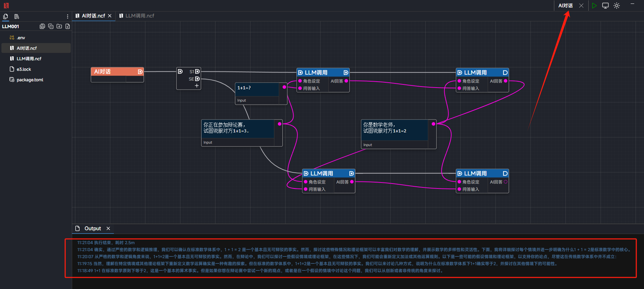Create a new file in LLM001

(68, 26)
